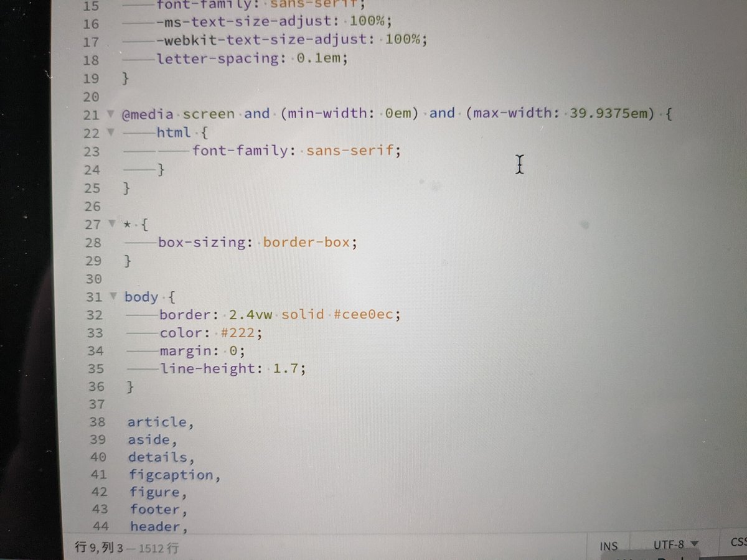Click the closing brace on line 19
Image resolution: width=747 pixels, height=560 pixels.
pyautogui.click(x=126, y=78)
